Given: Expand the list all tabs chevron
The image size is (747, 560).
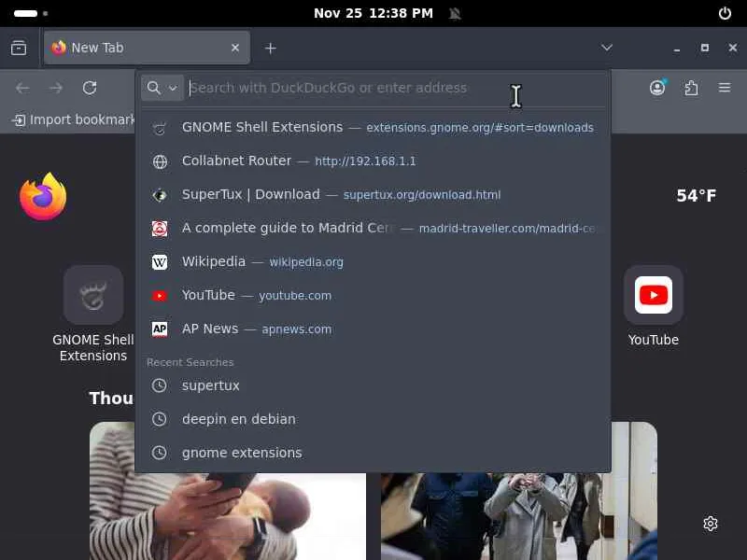Looking at the screenshot, I should pyautogui.click(x=606, y=48).
